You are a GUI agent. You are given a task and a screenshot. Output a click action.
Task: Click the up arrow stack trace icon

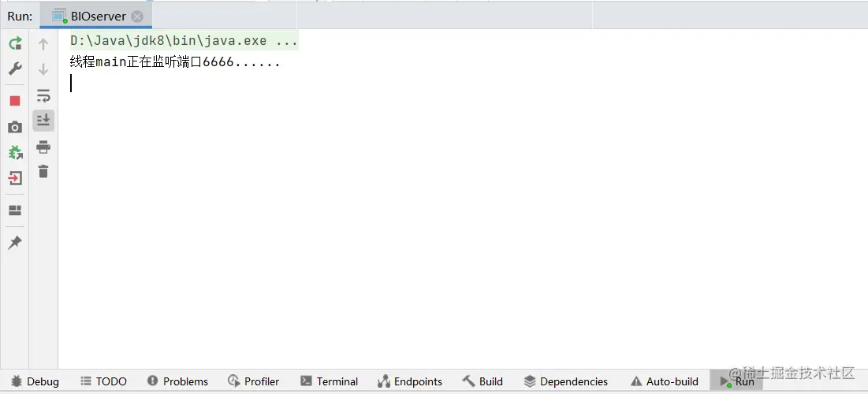pyautogui.click(x=43, y=43)
